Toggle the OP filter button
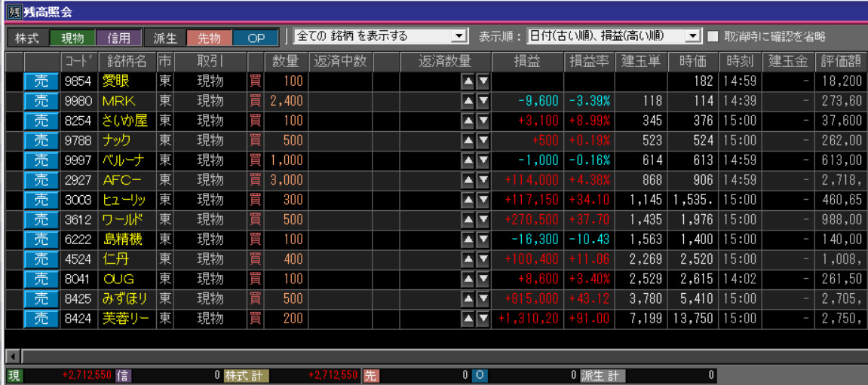 [256, 38]
